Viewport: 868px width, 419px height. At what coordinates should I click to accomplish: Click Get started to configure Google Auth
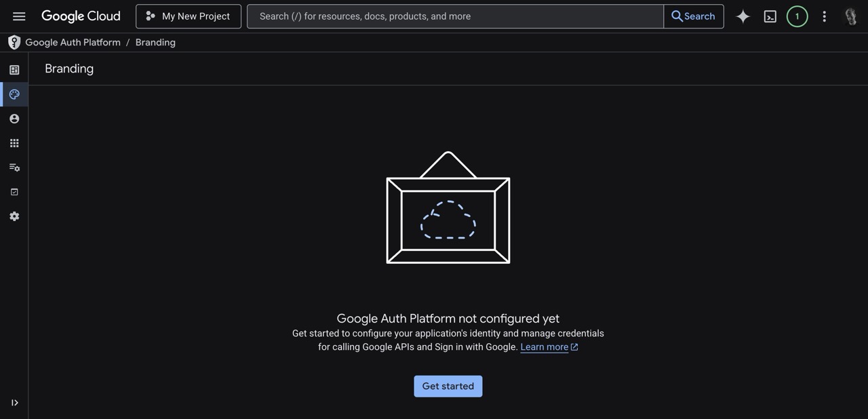coord(448,386)
